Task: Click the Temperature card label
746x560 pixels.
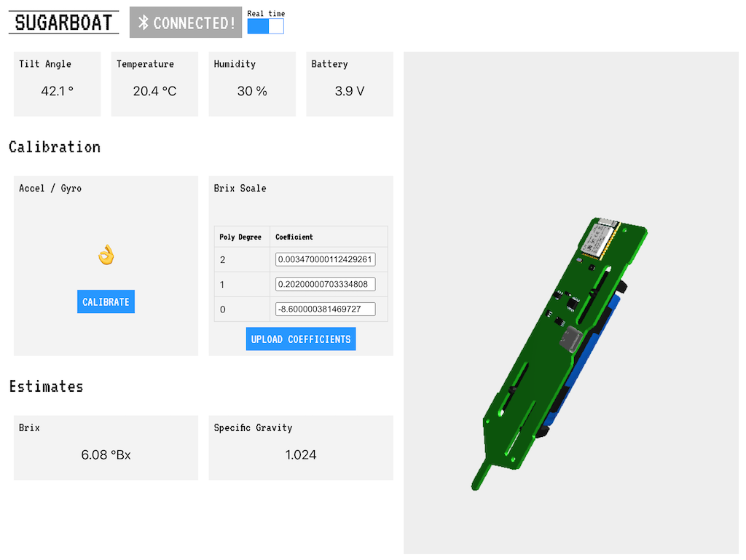Action: [145, 64]
